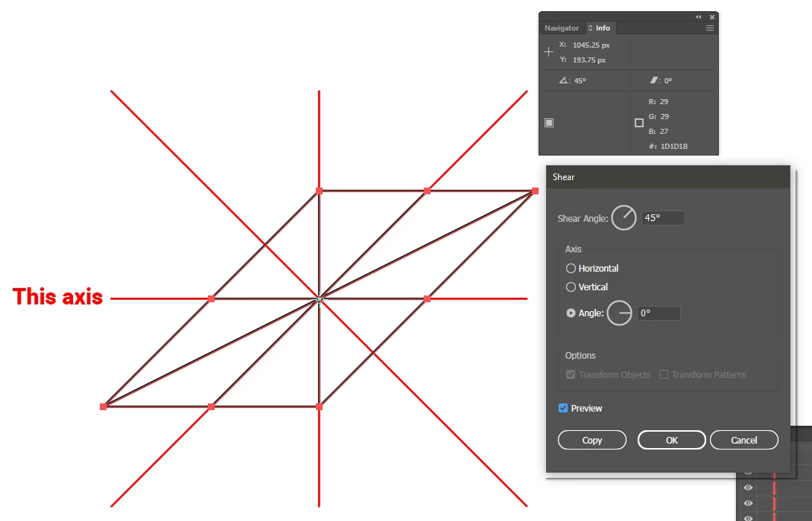Click the fill swatch icon in Info panel

point(550,123)
